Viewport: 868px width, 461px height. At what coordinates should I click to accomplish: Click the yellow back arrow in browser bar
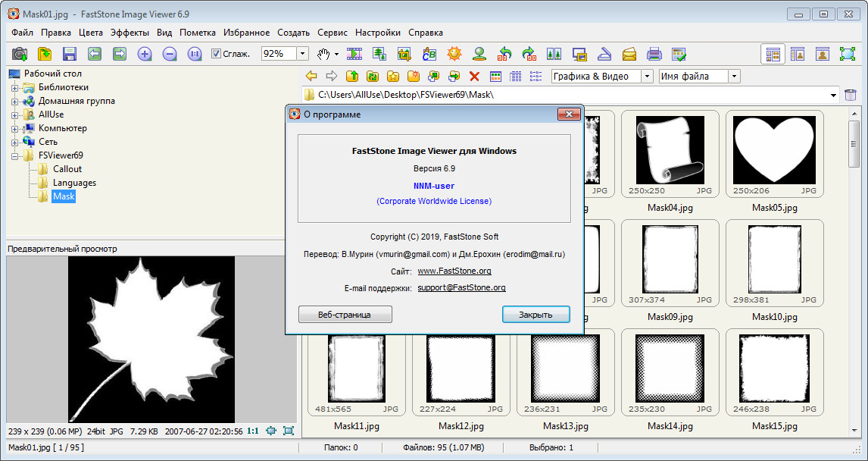pos(311,77)
